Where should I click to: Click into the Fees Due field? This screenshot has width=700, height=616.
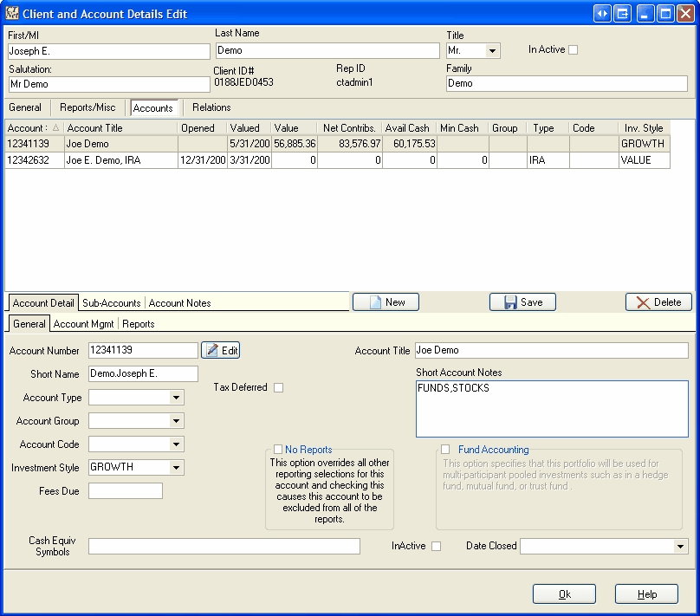click(126, 491)
